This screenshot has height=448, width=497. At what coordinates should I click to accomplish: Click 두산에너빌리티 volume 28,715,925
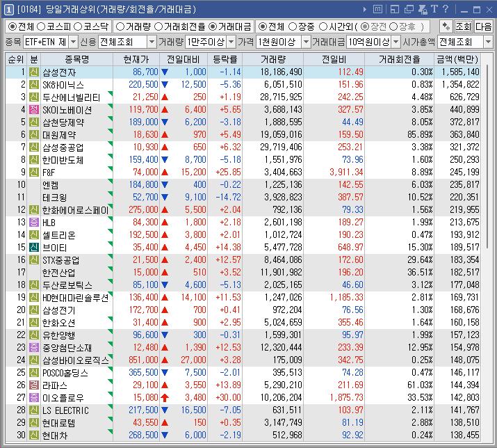click(x=281, y=97)
